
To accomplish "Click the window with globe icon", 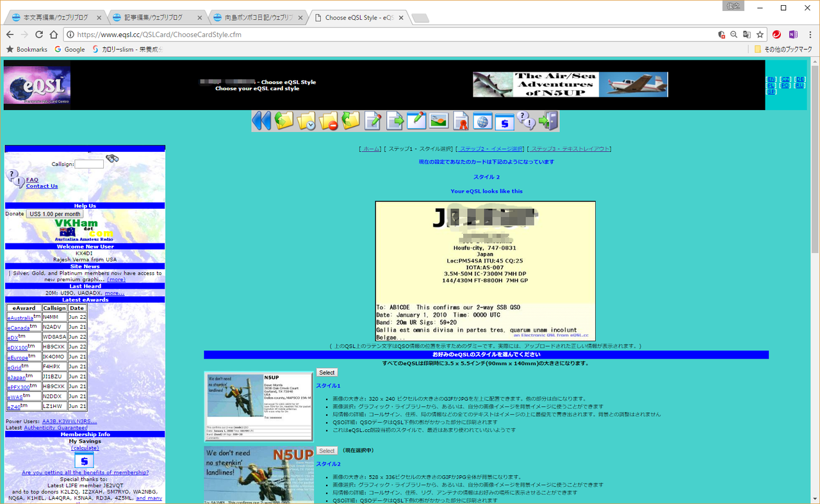I will 482,120.
